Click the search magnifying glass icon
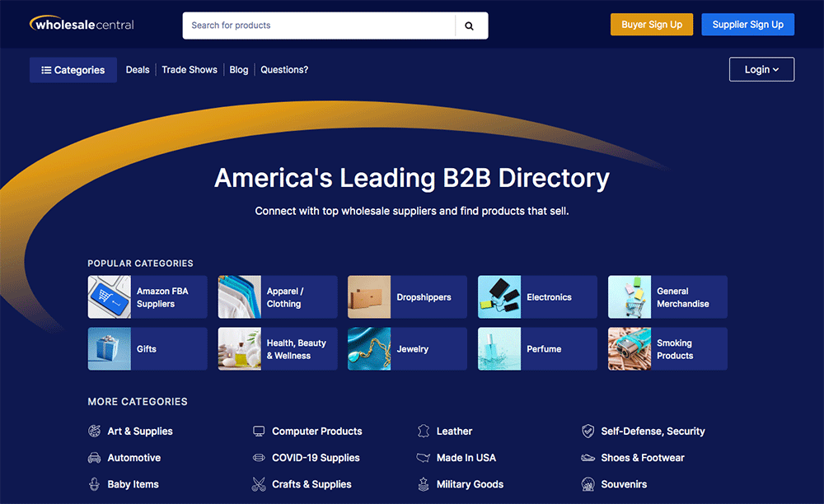The image size is (824, 504). 469,26
